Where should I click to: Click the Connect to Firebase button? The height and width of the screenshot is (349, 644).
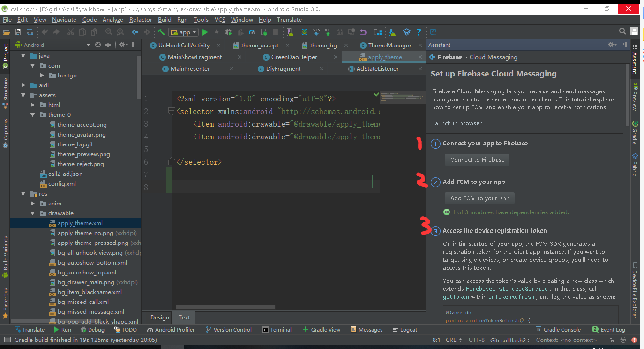click(x=477, y=160)
